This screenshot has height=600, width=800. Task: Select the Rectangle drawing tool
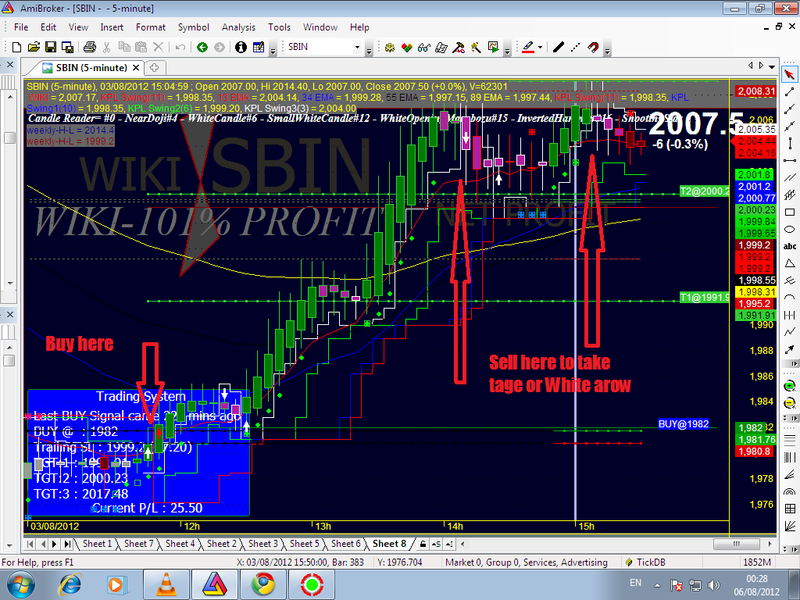(790, 212)
